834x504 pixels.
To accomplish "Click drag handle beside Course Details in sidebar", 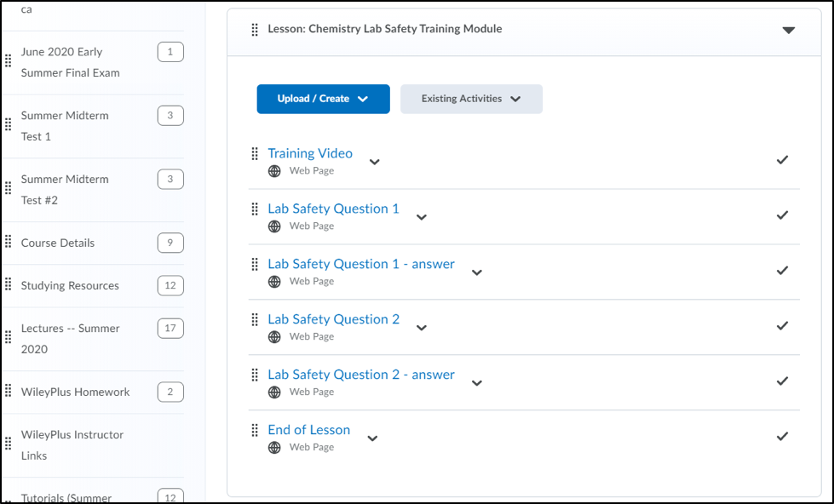I will [9, 243].
